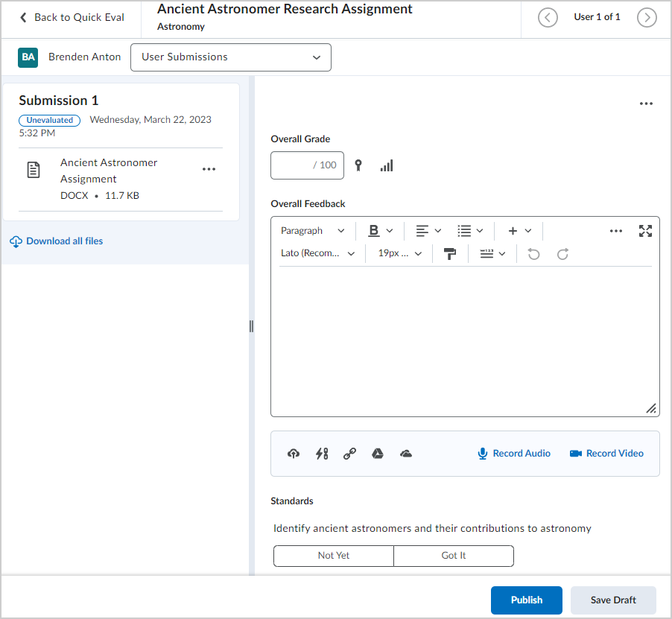
Task: Open the submission file options menu
Action: pos(209,170)
